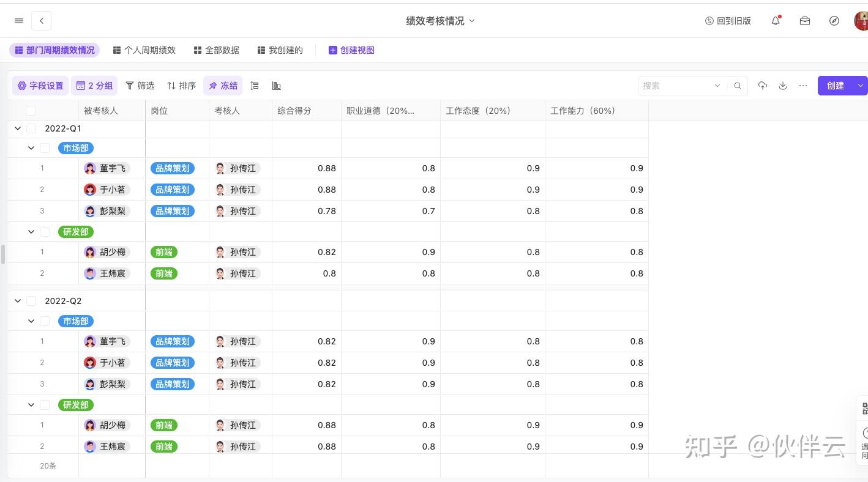The image size is (868, 482).
Task: Click the row height icon in toolbar
Action: (255, 86)
